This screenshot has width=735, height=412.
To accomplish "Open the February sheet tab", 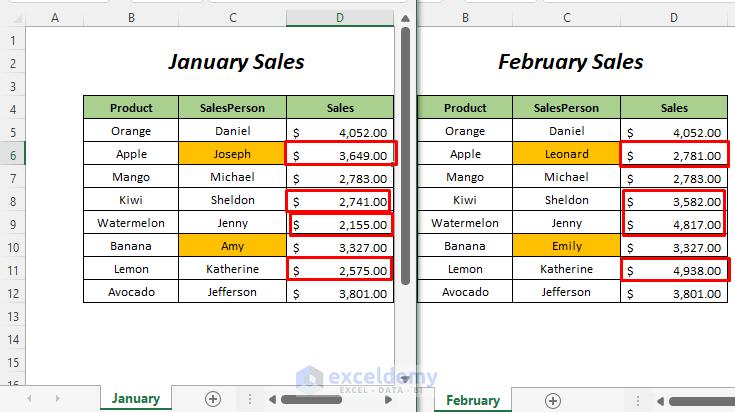I will pyautogui.click(x=473, y=399).
